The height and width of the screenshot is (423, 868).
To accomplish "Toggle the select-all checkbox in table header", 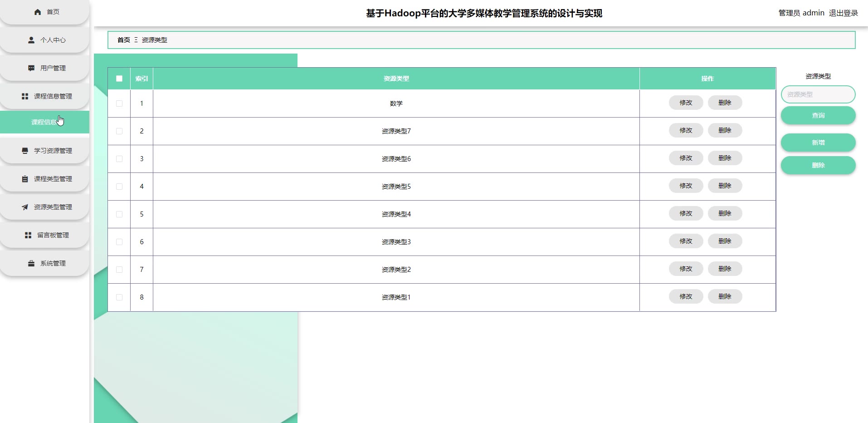I will point(119,79).
